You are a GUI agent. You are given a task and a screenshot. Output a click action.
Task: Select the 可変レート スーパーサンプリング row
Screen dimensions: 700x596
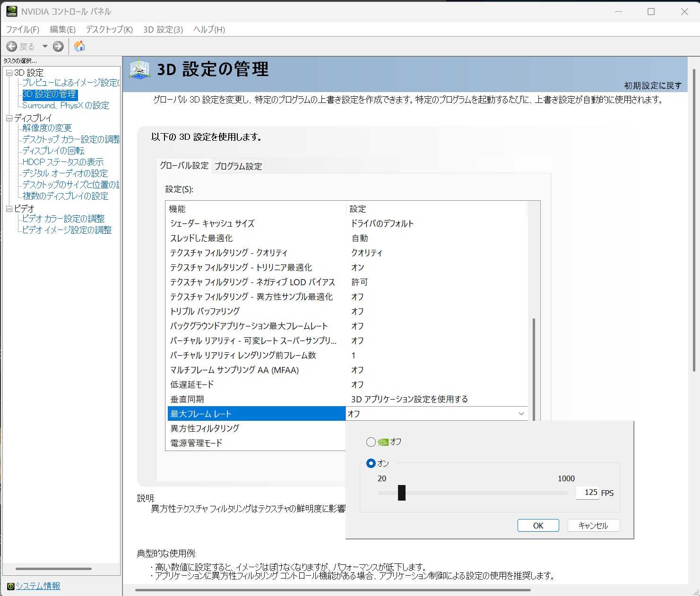click(x=347, y=341)
